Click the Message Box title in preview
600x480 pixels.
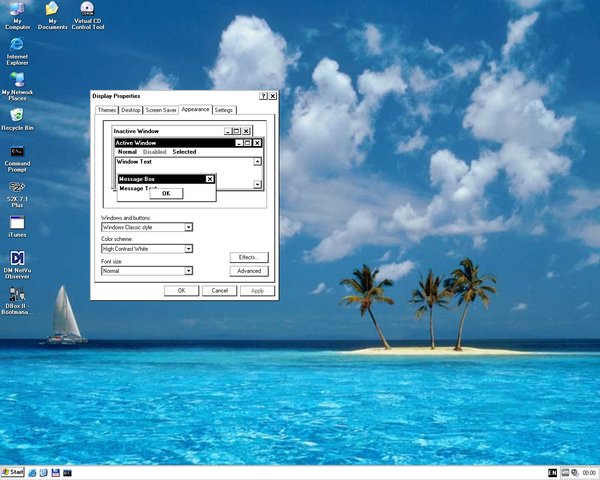pos(137,179)
